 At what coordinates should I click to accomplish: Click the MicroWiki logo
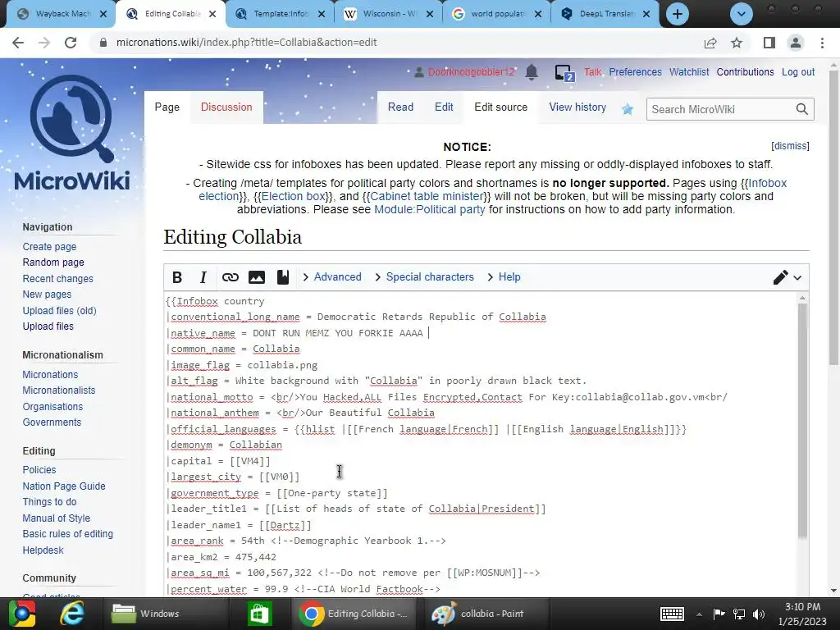(x=72, y=133)
